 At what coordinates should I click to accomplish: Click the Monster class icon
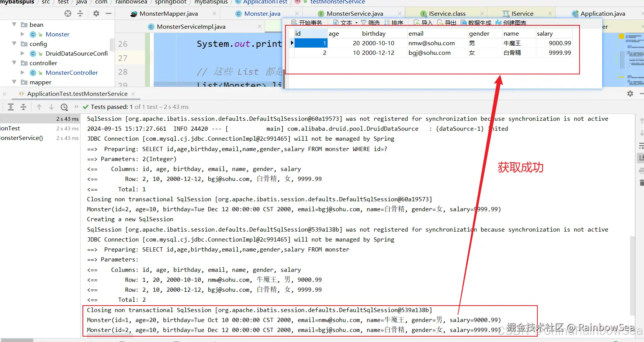(x=33, y=35)
